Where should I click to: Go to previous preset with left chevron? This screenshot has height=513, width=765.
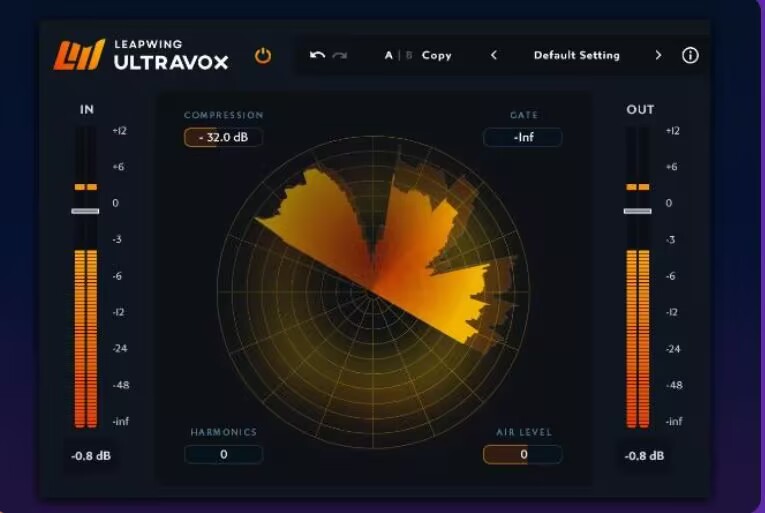click(494, 55)
